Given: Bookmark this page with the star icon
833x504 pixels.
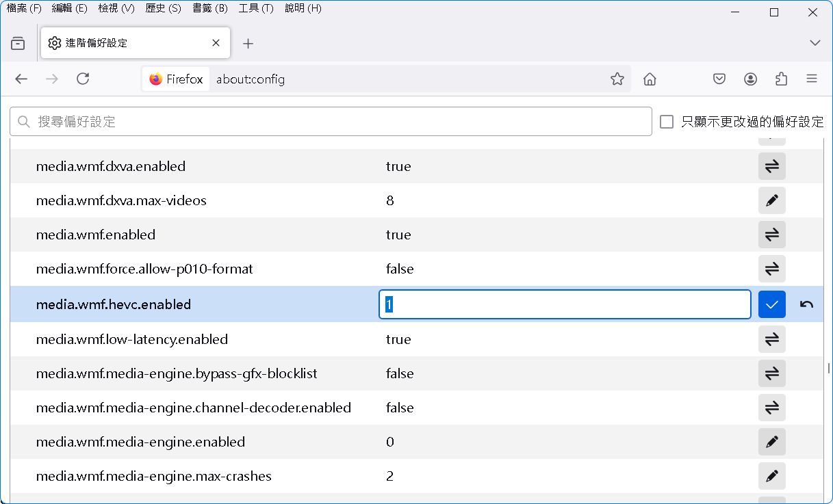Looking at the screenshot, I should (x=617, y=79).
